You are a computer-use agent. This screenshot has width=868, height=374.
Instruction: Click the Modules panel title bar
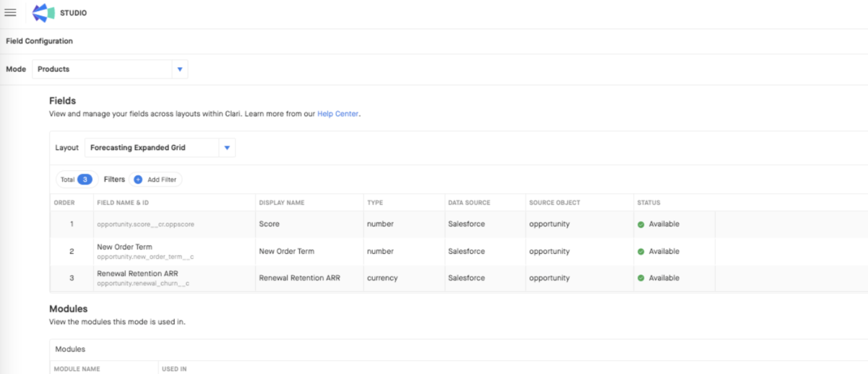[459, 349]
